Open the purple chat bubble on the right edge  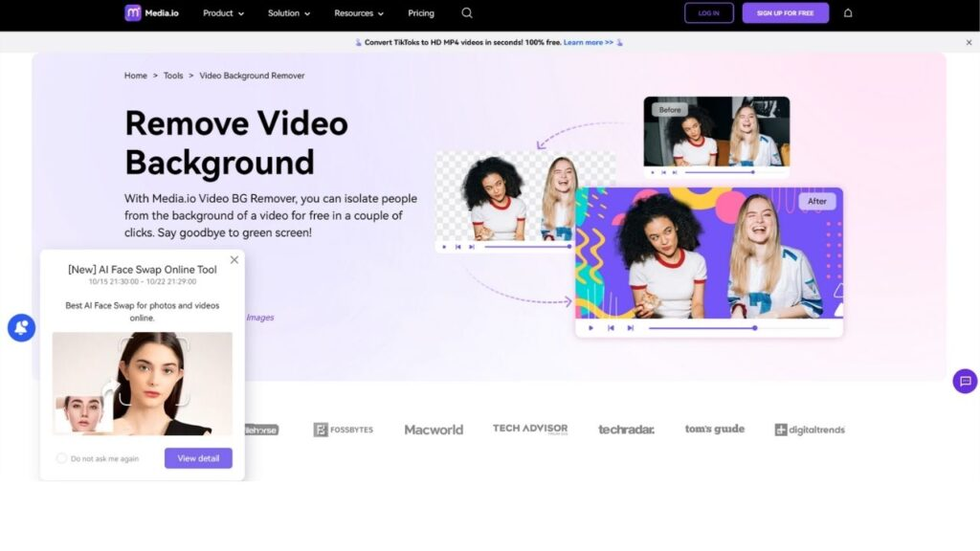click(964, 382)
